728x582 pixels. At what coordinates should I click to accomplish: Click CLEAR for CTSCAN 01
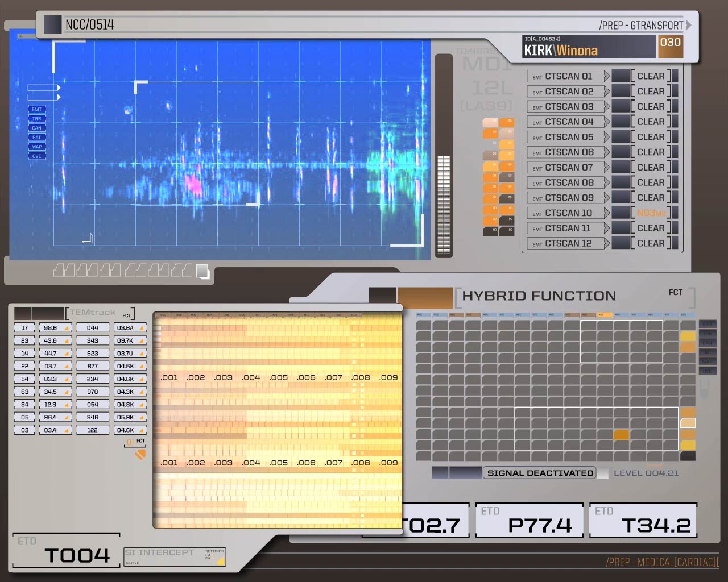pyautogui.click(x=651, y=76)
